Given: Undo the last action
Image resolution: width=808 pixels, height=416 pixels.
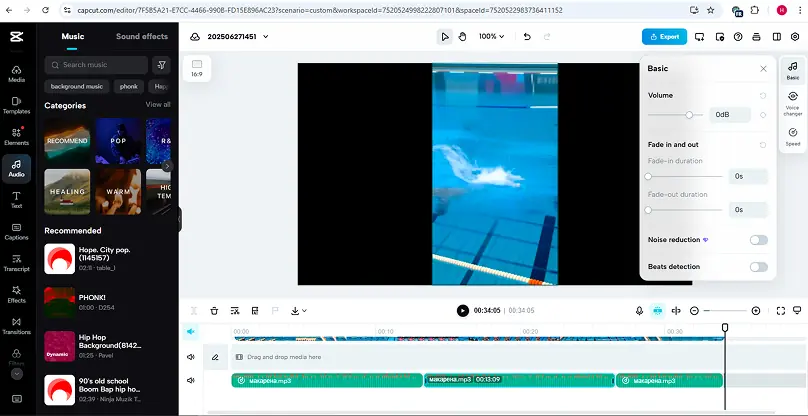Looking at the screenshot, I should pos(527,37).
